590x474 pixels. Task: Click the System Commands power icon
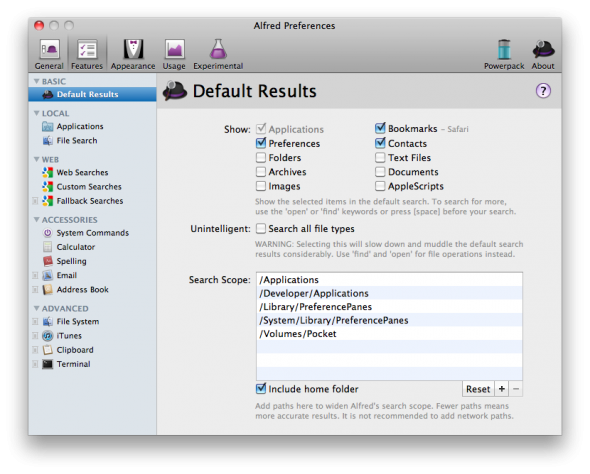(47, 233)
